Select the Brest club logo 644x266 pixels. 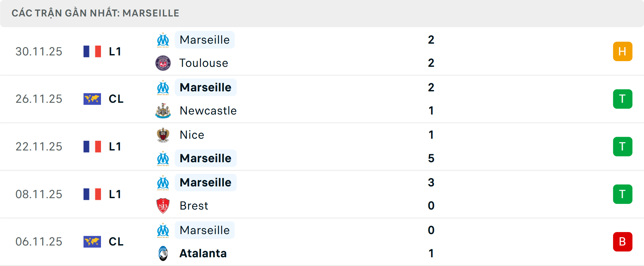[x=163, y=206]
